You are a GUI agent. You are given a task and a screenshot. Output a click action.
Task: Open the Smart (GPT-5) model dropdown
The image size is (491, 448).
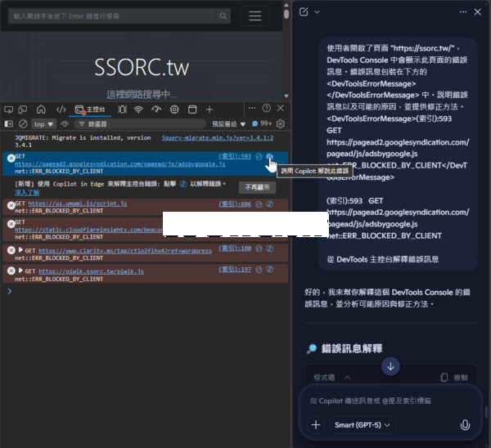pos(363,425)
